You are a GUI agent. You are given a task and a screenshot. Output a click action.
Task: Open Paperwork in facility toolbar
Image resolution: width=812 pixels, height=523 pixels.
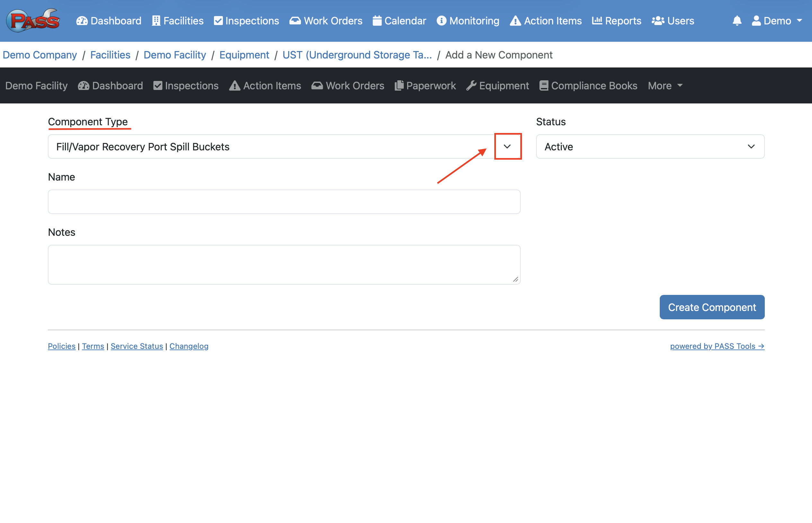coord(425,85)
